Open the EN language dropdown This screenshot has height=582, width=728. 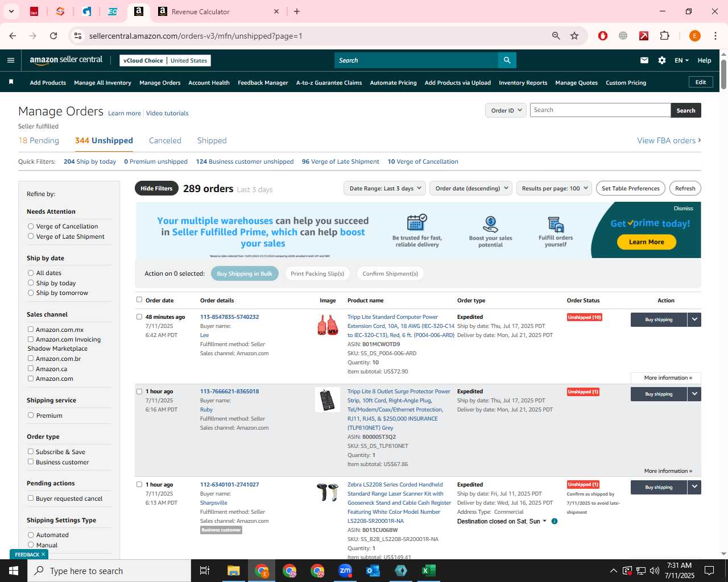[x=681, y=60]
